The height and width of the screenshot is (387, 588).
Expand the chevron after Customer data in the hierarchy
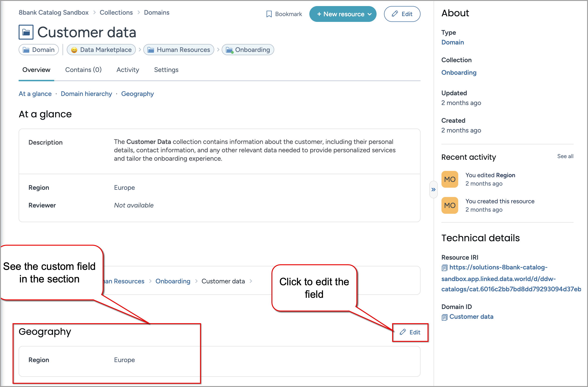click(x=251, y=281)
